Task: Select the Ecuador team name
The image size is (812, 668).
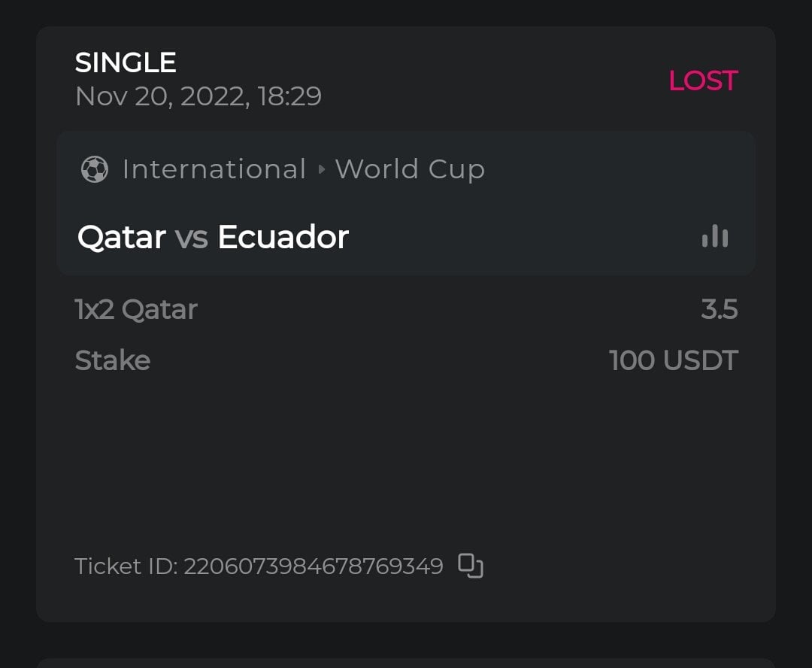Action: [x=283, y=238]
